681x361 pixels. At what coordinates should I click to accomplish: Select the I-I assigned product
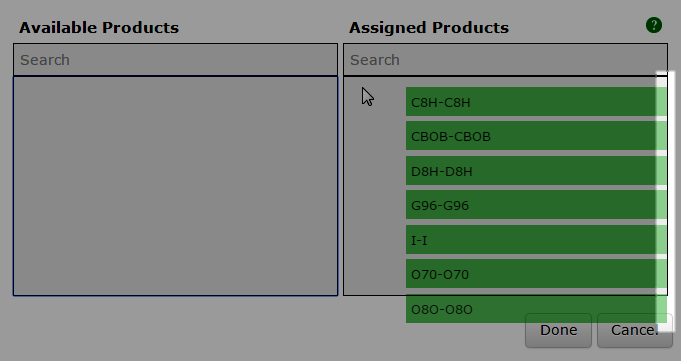531,239
